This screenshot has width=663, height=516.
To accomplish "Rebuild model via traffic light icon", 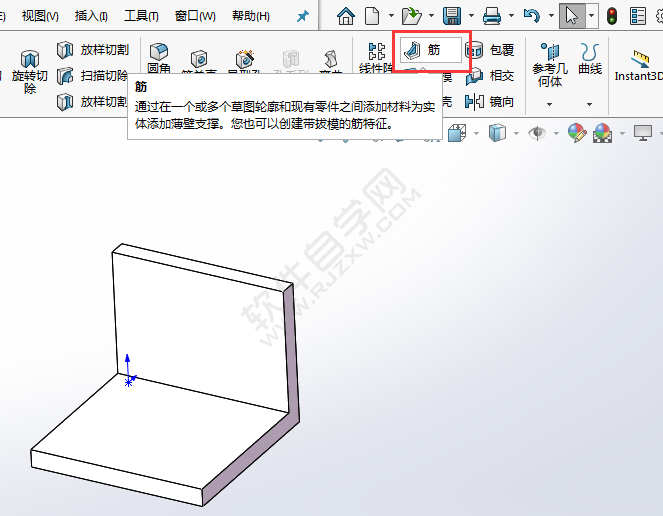I will click(x=611, y=16).
